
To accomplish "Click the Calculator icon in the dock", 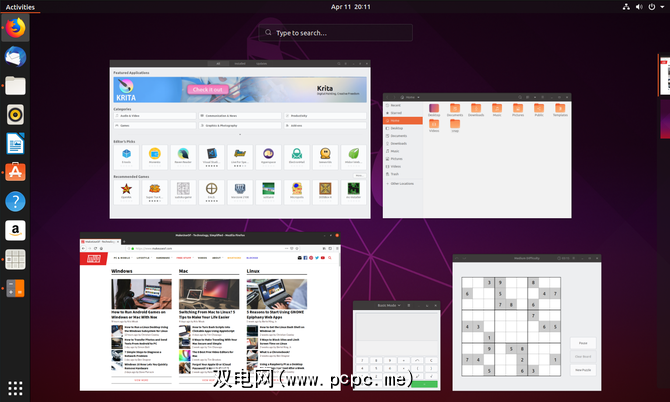I will pos(16,289).
